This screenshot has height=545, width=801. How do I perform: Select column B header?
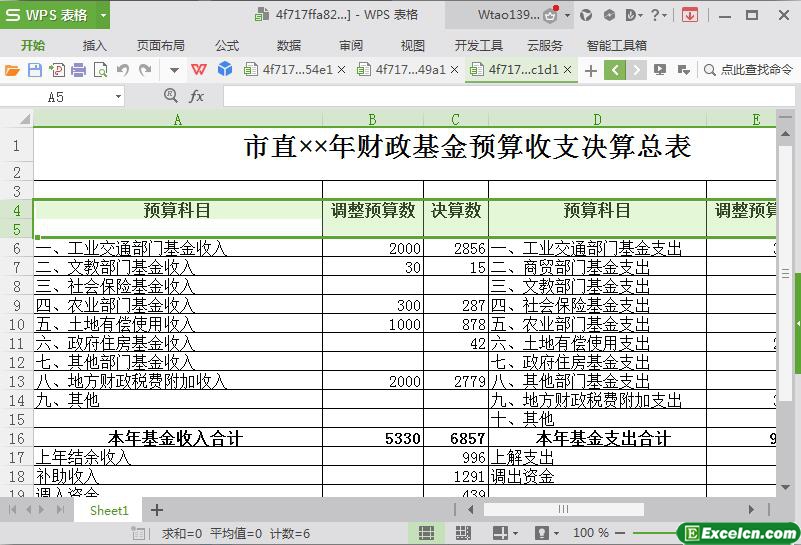372,120
